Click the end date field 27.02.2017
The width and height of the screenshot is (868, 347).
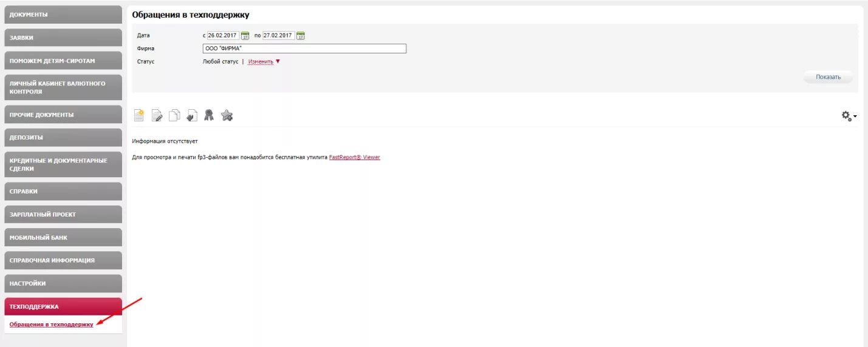click(278, 36)
